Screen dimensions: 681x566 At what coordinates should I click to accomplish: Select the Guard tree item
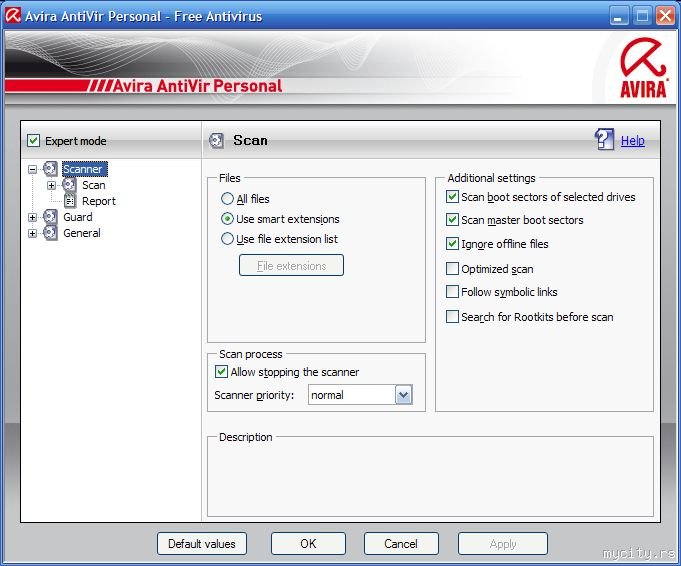pos(78,217)
